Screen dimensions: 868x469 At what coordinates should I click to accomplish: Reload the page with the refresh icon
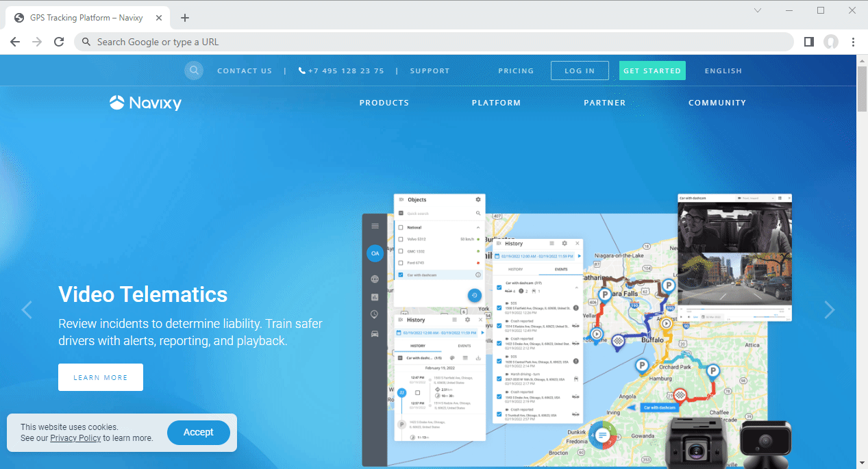[59, 42]
